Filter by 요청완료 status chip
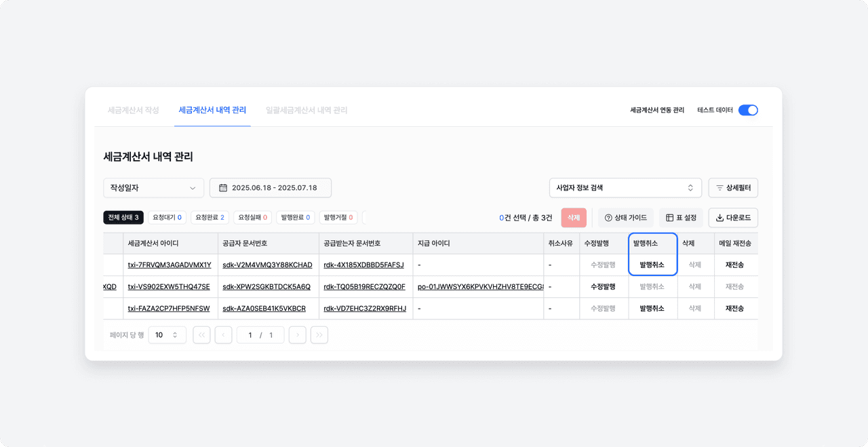This screenshot has width=868, height=447. [210, 218]
